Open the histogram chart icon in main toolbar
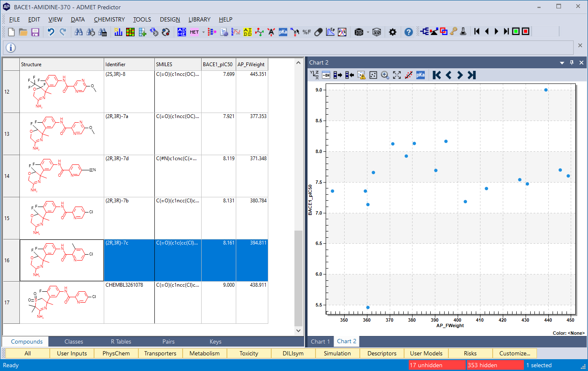The image size is (588, 371). pyautogui.click(x=119, y=32)
